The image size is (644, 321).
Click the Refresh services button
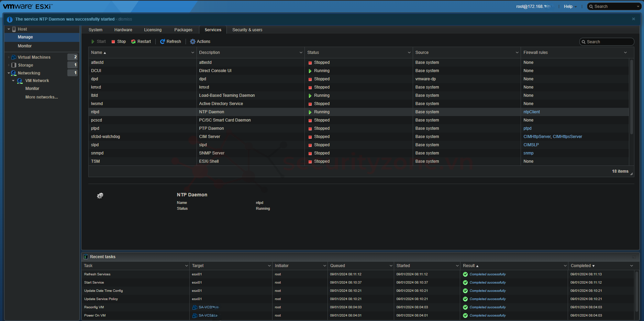pyautogui.click(x=170, y=42)
